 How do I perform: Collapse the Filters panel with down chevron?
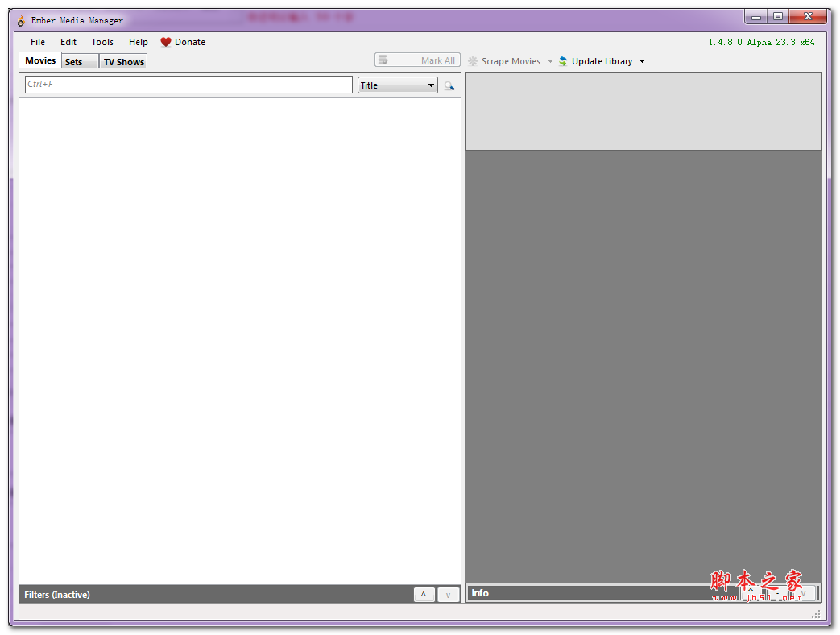click(x=448, y=594)
